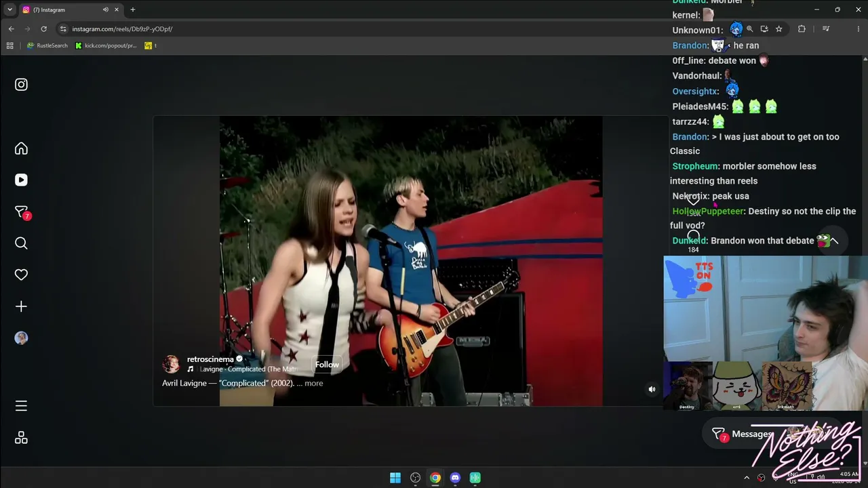Open a new browser tab
This screenshot has width=868, height=488.
(133, 9)
